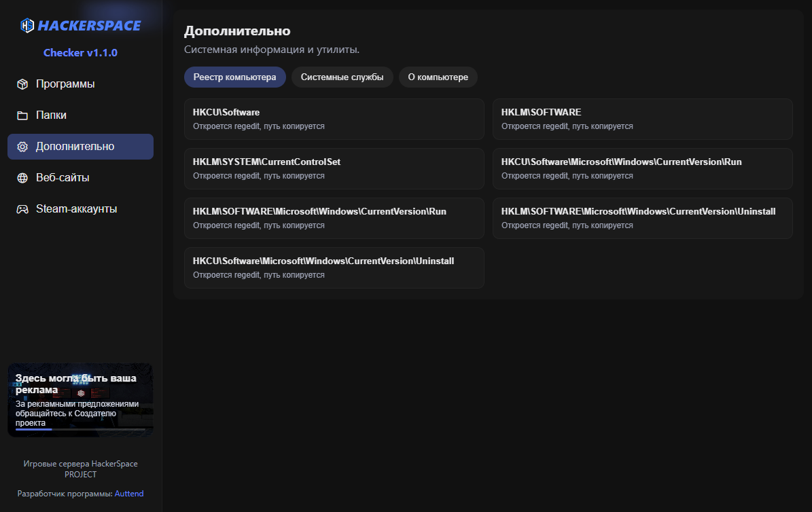
Task: Select the О компьютере tab
Action: click(438, 77)
